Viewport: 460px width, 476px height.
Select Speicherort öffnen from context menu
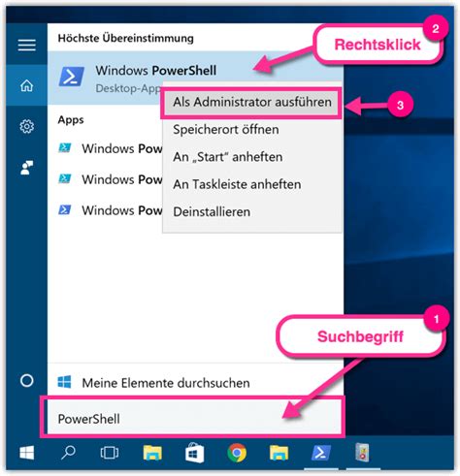point(226,130)
